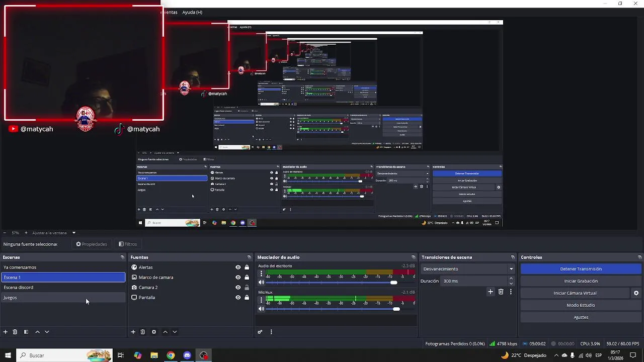Undock the Fuentes panel
644x362 pixels.
pyautogui.click(x=249, y=257)
